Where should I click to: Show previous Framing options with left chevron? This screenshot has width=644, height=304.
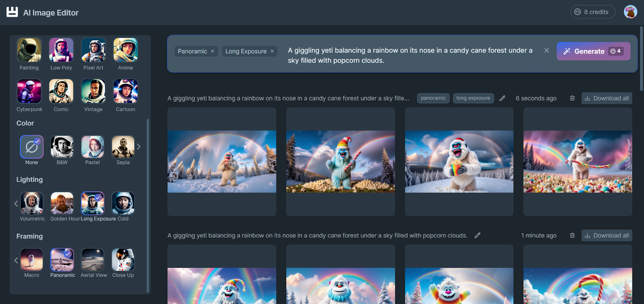(16, 260)
